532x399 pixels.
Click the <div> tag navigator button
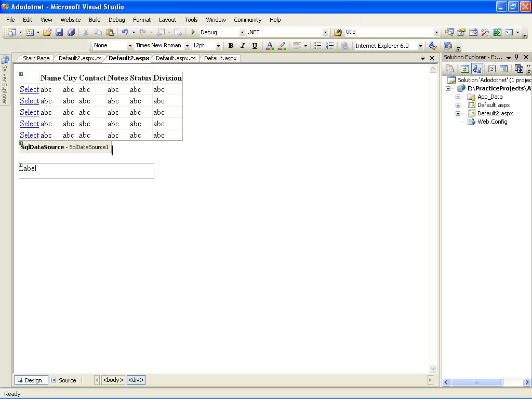(x=136, y=380)
